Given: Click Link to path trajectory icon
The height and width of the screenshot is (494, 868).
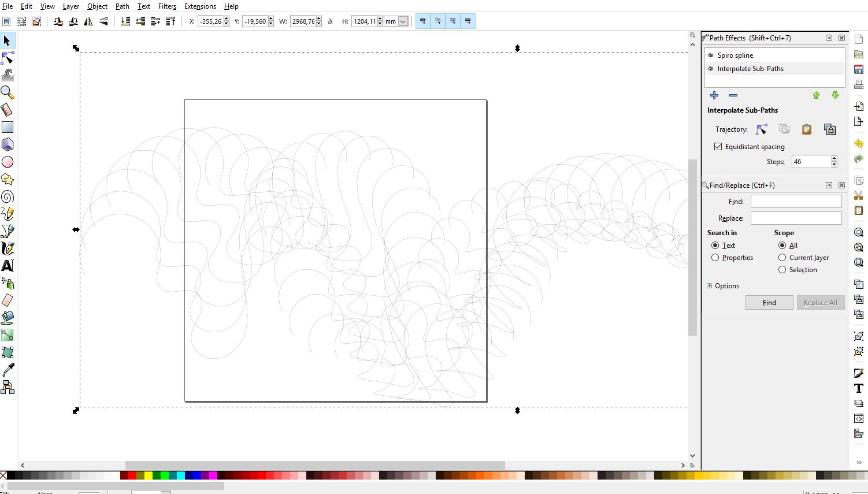Looking at the screenshot, I should (830, 129).
